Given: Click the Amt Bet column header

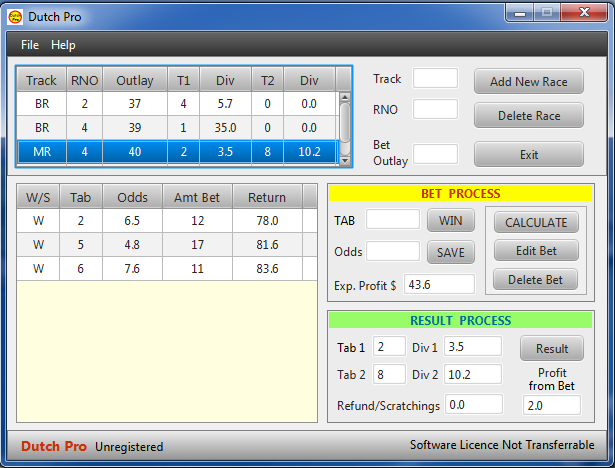Looking at the screenshot, I should pyautogui.click(x=197, y=197).
